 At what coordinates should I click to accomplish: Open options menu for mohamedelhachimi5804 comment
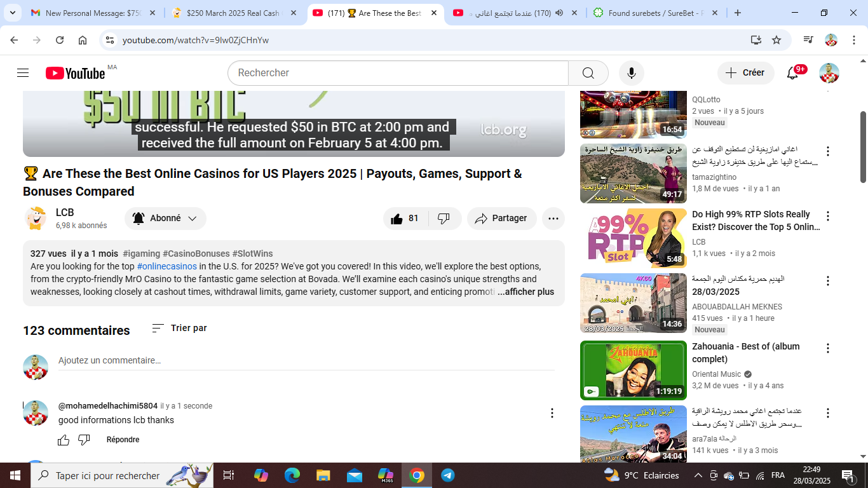pyautogui.click(x=552, y=413)
